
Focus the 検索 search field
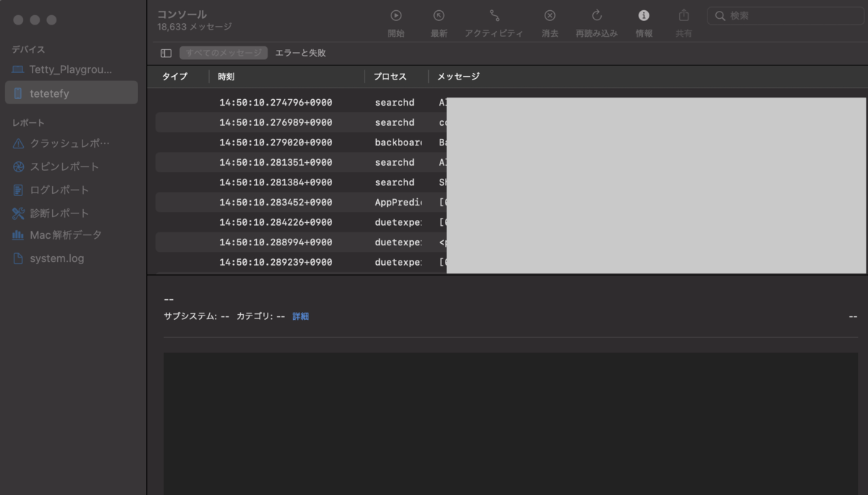pos(785,16)
